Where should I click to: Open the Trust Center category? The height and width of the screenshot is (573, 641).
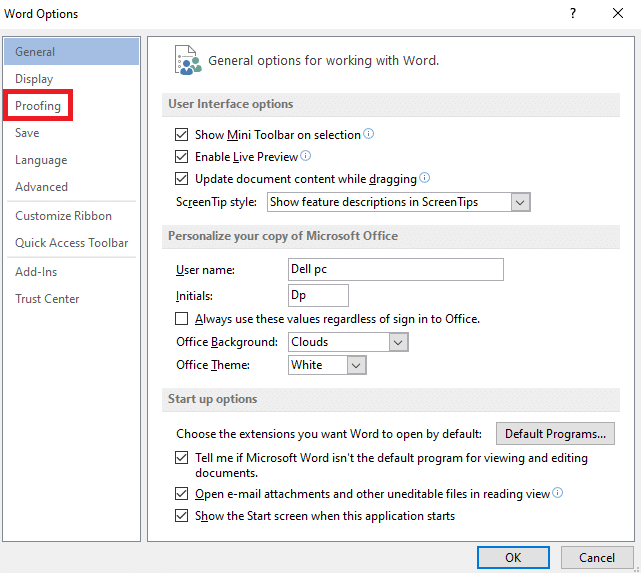tap(47, 299)
